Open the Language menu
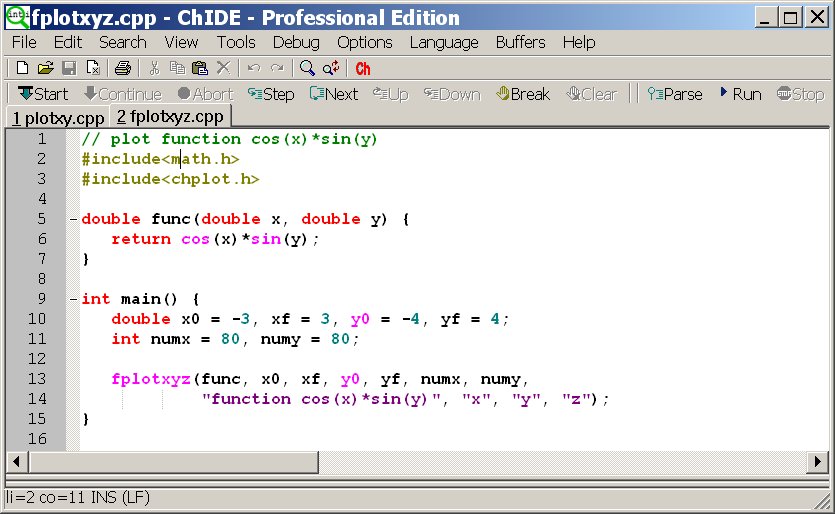This screenshot has width=835, height=514. click(444, 42)
